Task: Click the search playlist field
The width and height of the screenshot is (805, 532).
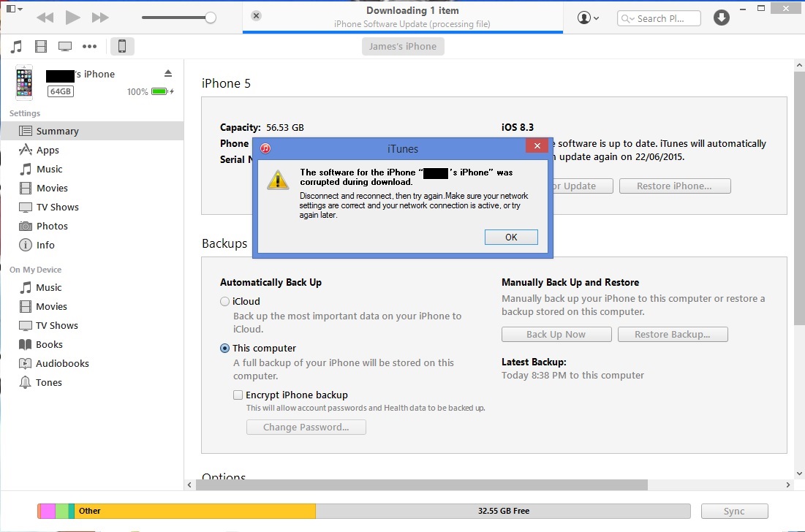Action: pos(659,18)
